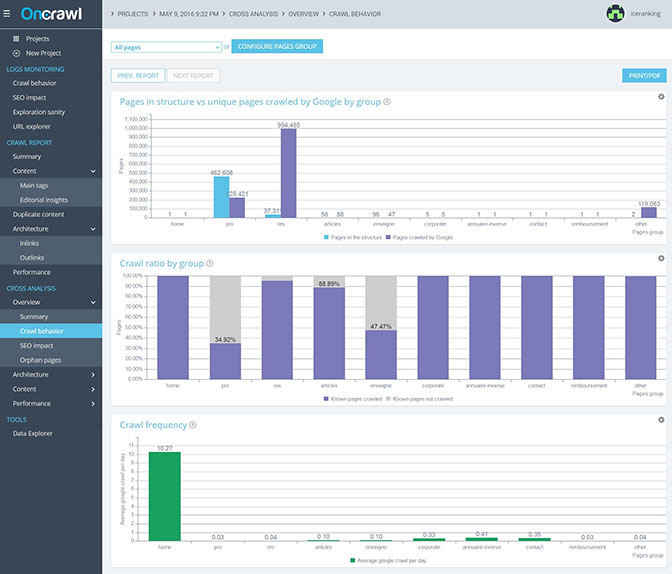Open settings gear of Crawl frequency chart
672x574 pixels.
click(661, 420)
